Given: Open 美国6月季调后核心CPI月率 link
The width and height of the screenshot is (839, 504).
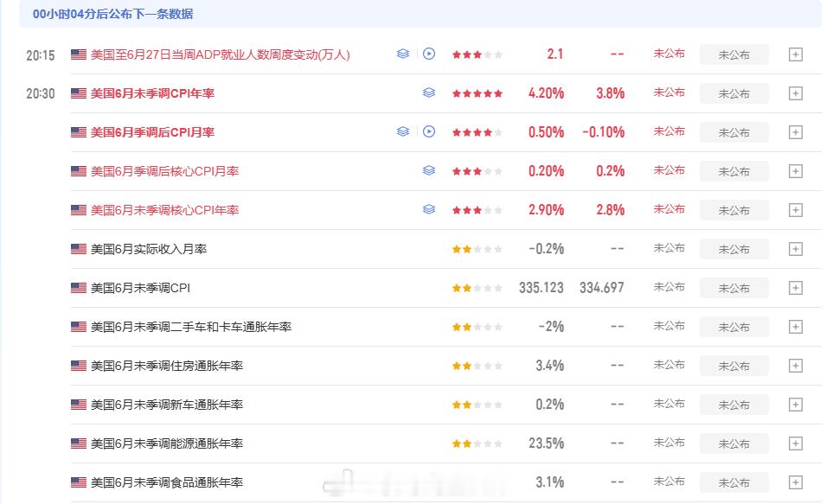Looking at the screenshot, I should (165, 171).
